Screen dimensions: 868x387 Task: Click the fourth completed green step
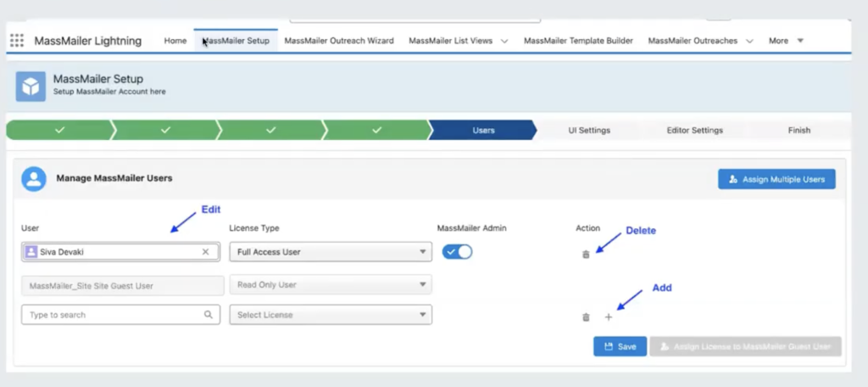[377, 131]
